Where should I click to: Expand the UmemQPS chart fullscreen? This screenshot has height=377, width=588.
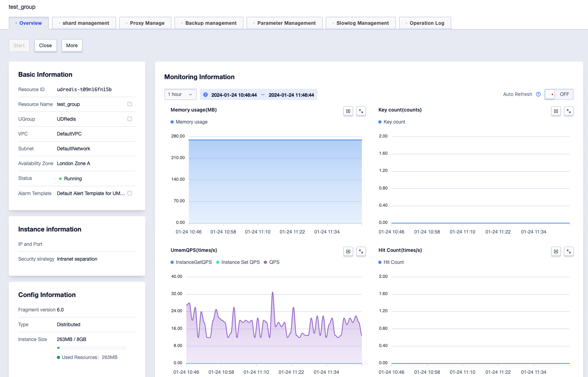point(361,251)
